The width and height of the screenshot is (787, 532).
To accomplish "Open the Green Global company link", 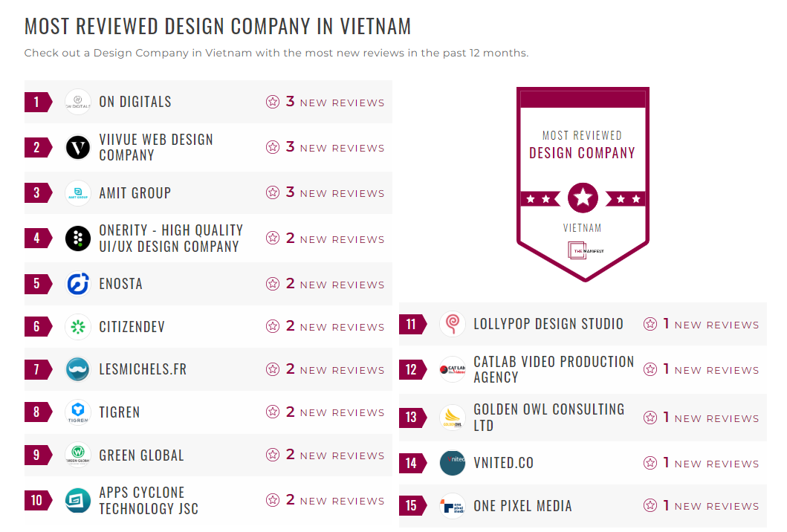I will click(141, 455).
